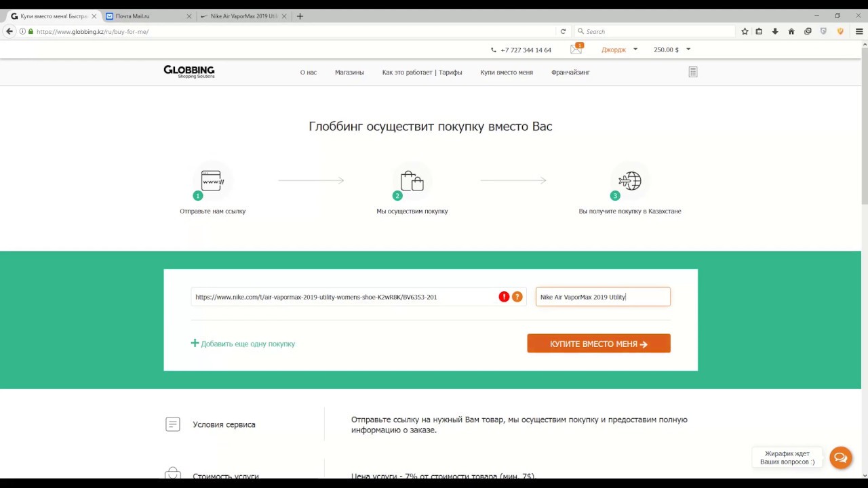Select the Купи вместо меня browser tab

click(x=53, y=16)
